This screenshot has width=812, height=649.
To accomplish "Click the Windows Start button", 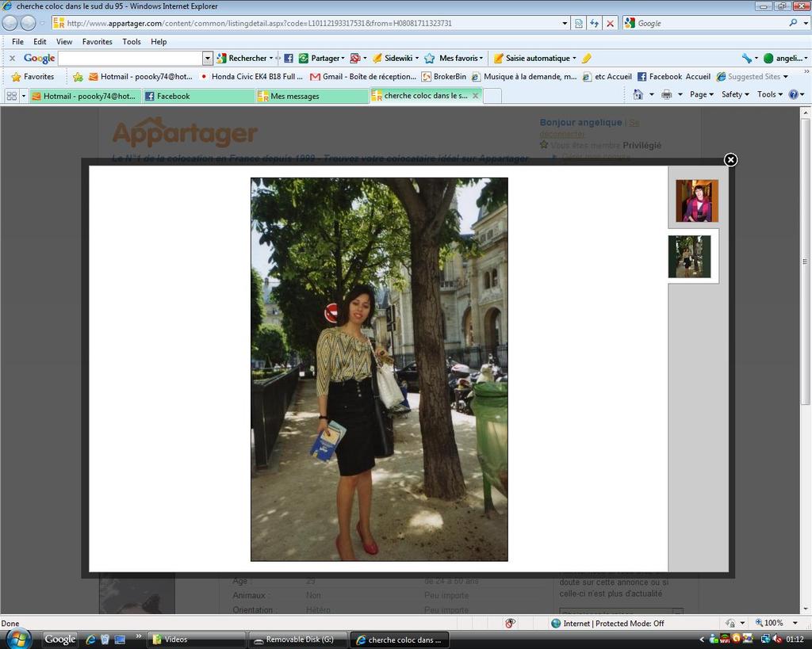I will (x=17, y=640).
